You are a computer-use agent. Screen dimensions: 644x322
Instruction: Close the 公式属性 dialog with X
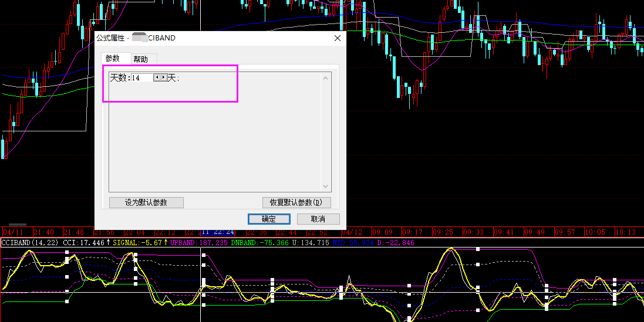338,38
